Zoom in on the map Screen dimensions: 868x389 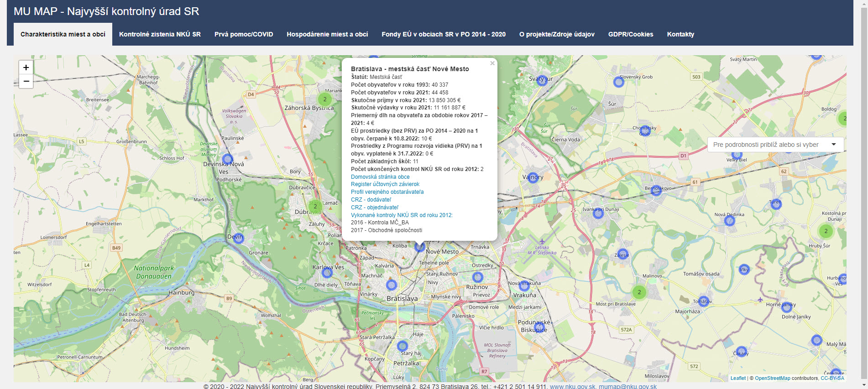pyautogui.click(x=26, y=67)
